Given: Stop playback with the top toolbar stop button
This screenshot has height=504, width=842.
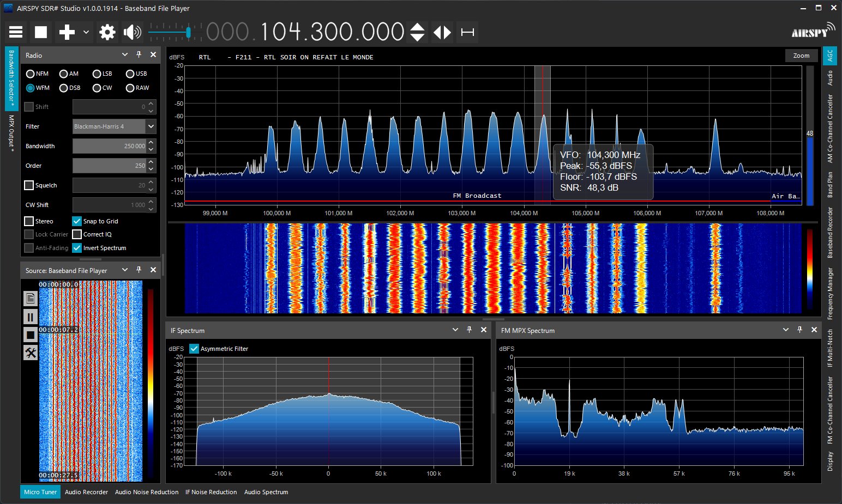Looking at the screenshot, I should [x=41, y=32].
